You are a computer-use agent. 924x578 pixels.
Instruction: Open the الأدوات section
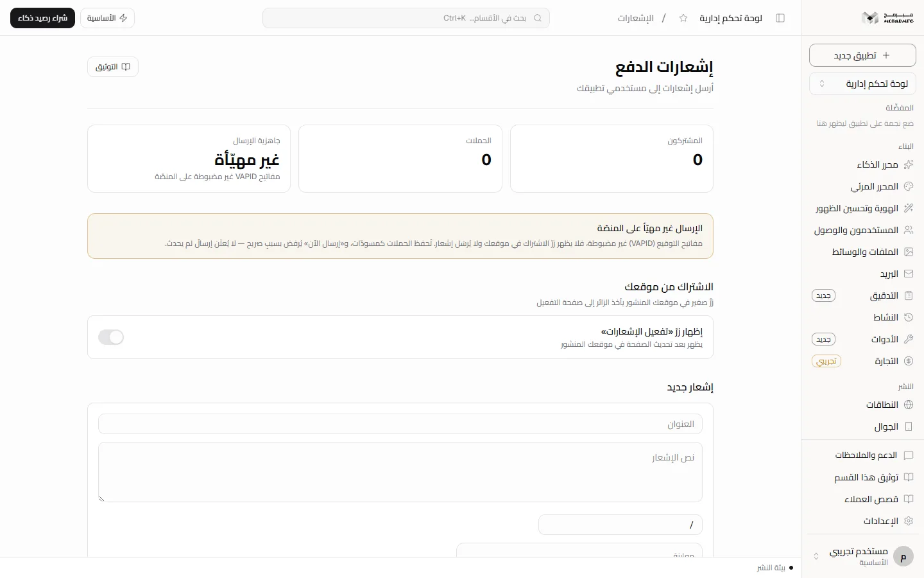tap(862, 340)
